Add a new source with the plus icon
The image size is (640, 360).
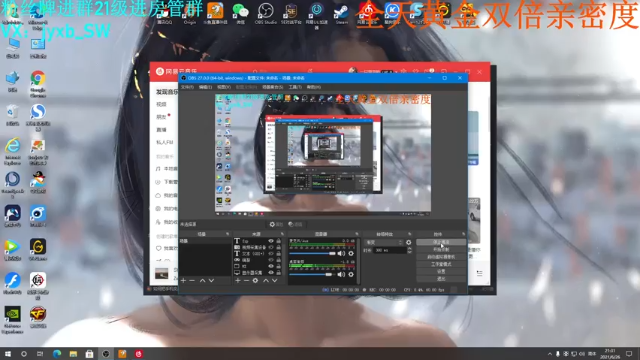[238, 280]
